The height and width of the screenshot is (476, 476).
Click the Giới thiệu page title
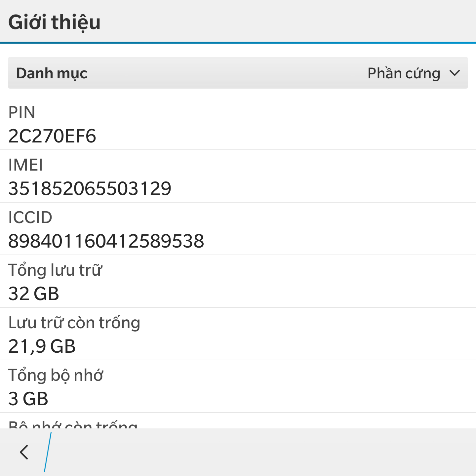tap(54, 22)
